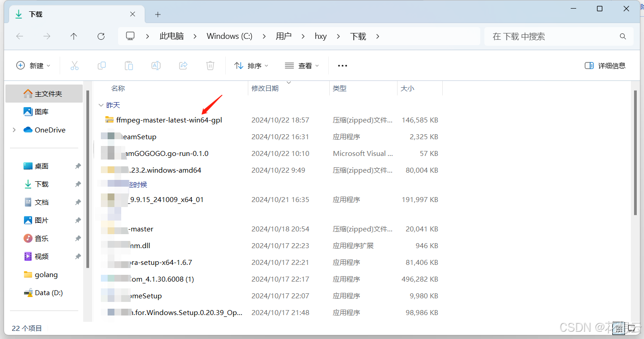The image size is (644, 339).
Task: Open a new tab with plus button
Action: [x=158, y=14]
